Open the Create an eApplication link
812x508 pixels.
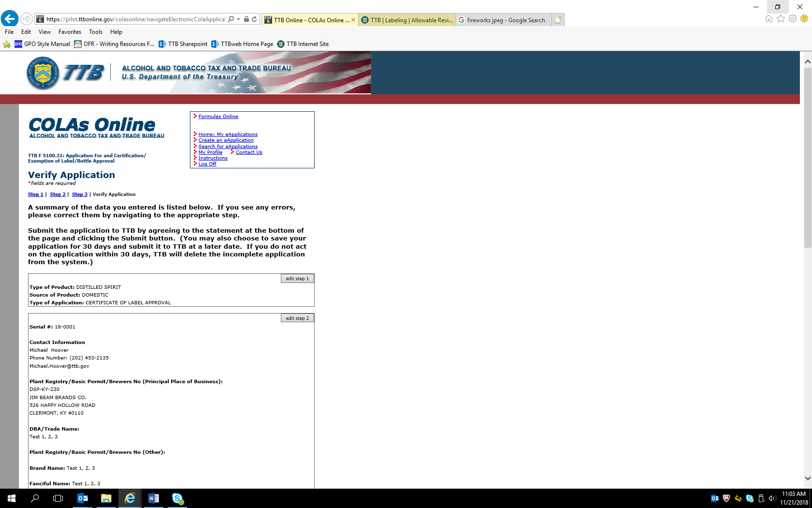[226, 140]
